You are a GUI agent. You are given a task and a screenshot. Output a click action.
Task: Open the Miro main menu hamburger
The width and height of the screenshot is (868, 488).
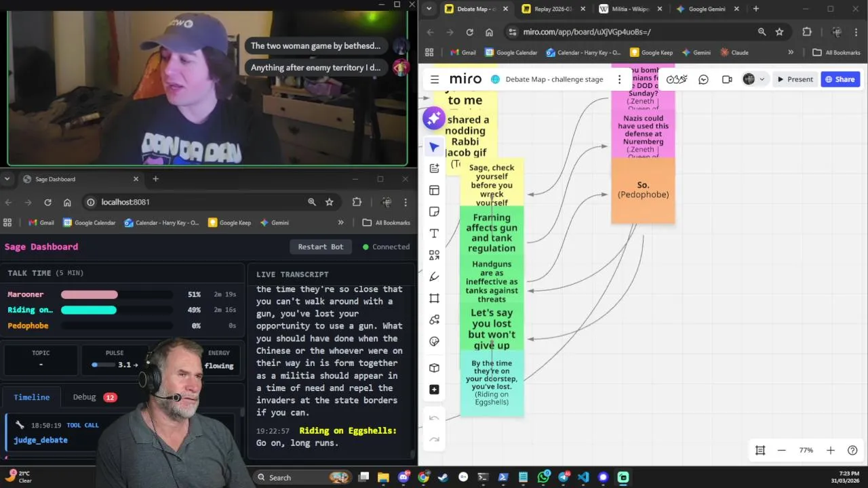435,79
